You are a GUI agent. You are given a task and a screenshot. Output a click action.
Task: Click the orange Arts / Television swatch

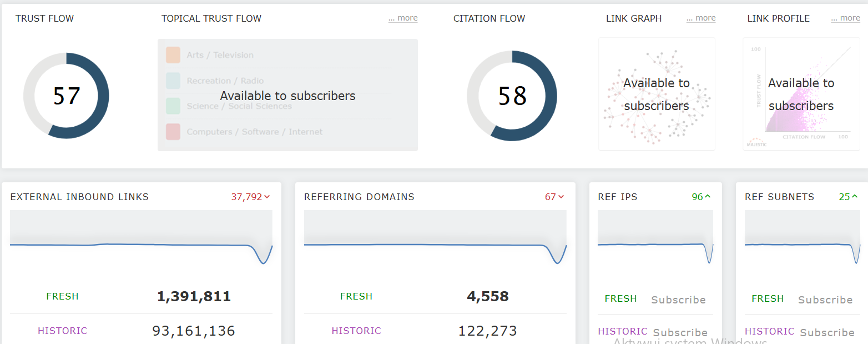tap(173, 55)
